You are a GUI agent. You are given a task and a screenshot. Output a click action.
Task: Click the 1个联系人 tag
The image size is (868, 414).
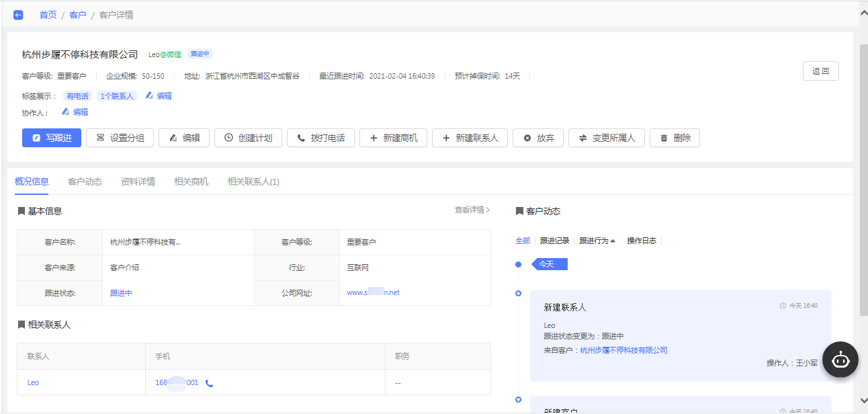(x=117, y=96)
